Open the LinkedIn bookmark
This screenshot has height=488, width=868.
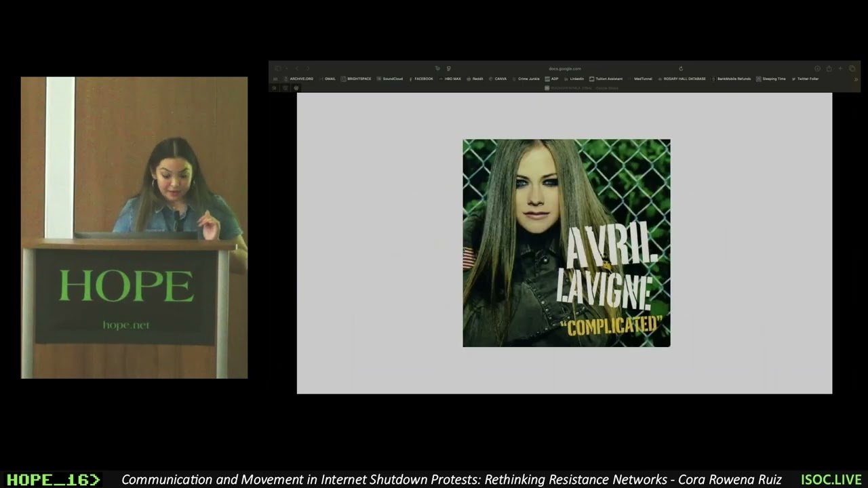(x=574, y=79)
